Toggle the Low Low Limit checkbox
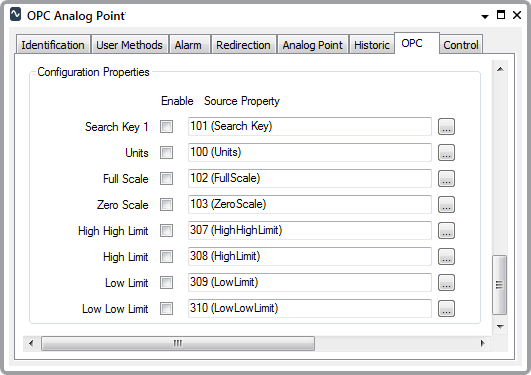Screen dimensions: 531x375 [166, 309]
